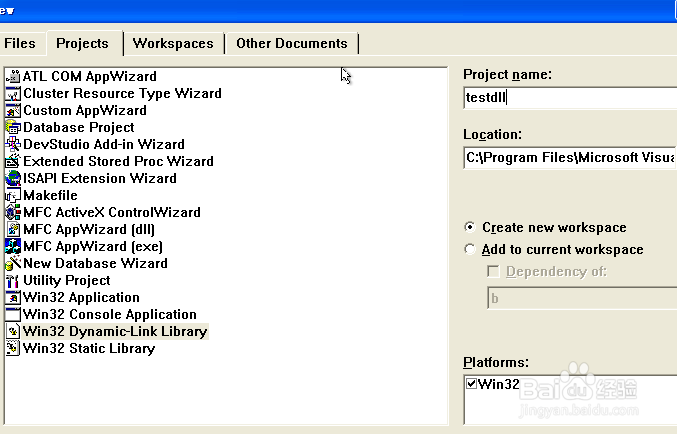Select the Add to current workspace option

pyautogui.click(x=470, y=249)
